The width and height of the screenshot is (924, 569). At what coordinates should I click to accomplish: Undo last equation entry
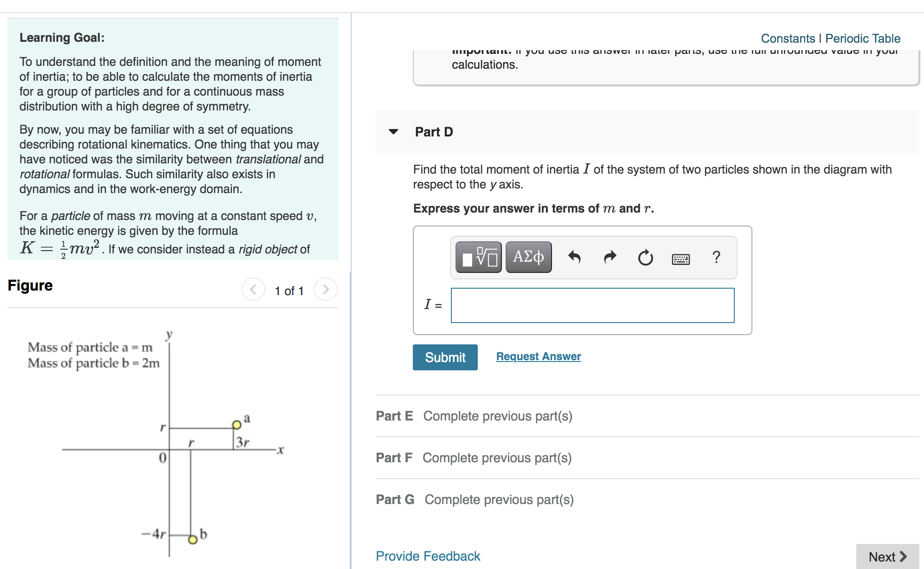pos(575,257)
